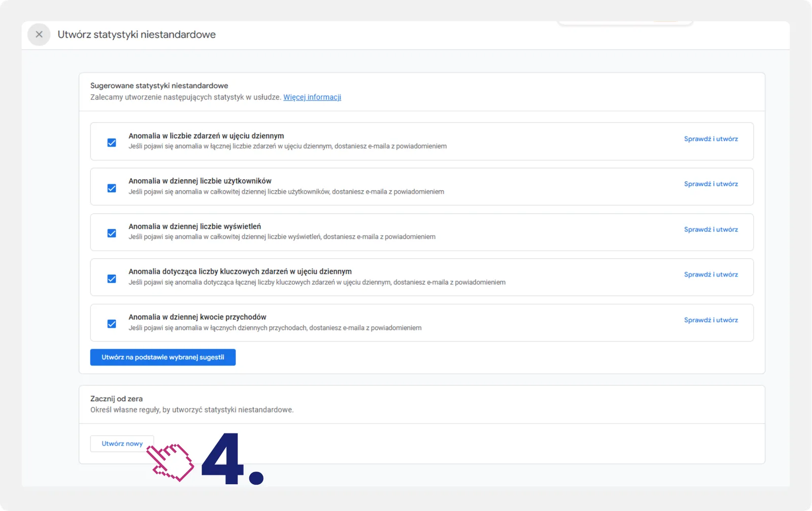Viewport: 812px width, 511px height.
Task: Click Sprawdź i utwórz for daily revenue anomaly
Action: [711, 320]
